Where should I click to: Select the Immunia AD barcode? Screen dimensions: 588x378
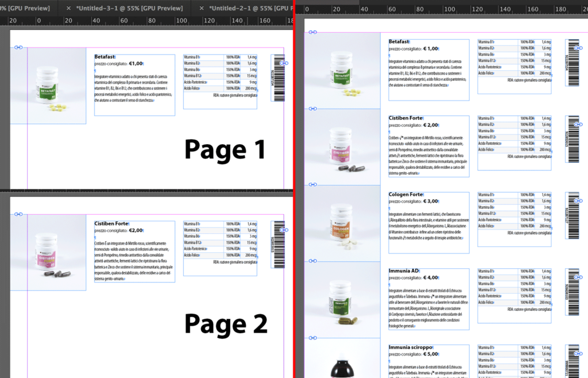click(572, 292)
